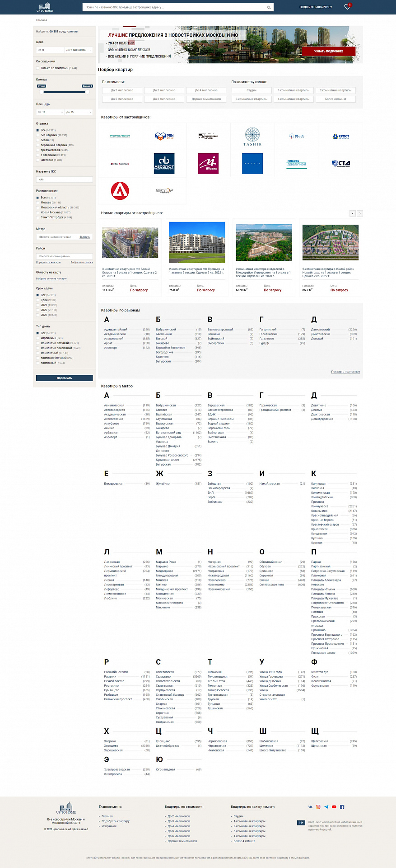Open the Ривьера Девелопмент logo
The width and height of the screenshot is (396, 868).
[297, 164]
